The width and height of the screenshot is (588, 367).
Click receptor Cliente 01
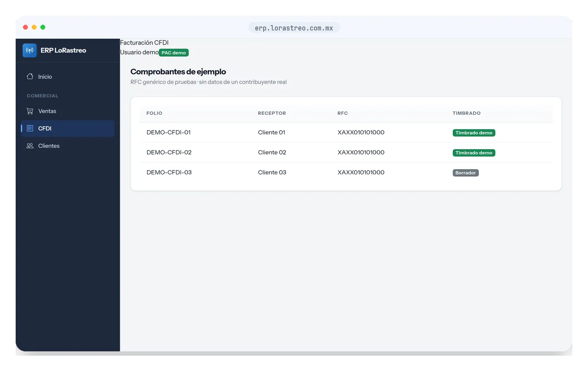click(x=271, y=133)
